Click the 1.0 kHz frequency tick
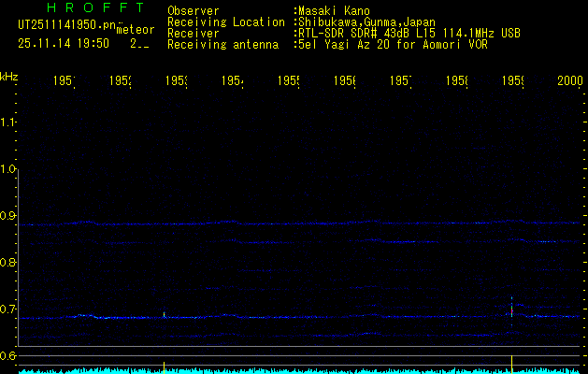Viewport: 588px width, 374px height. 9,169
